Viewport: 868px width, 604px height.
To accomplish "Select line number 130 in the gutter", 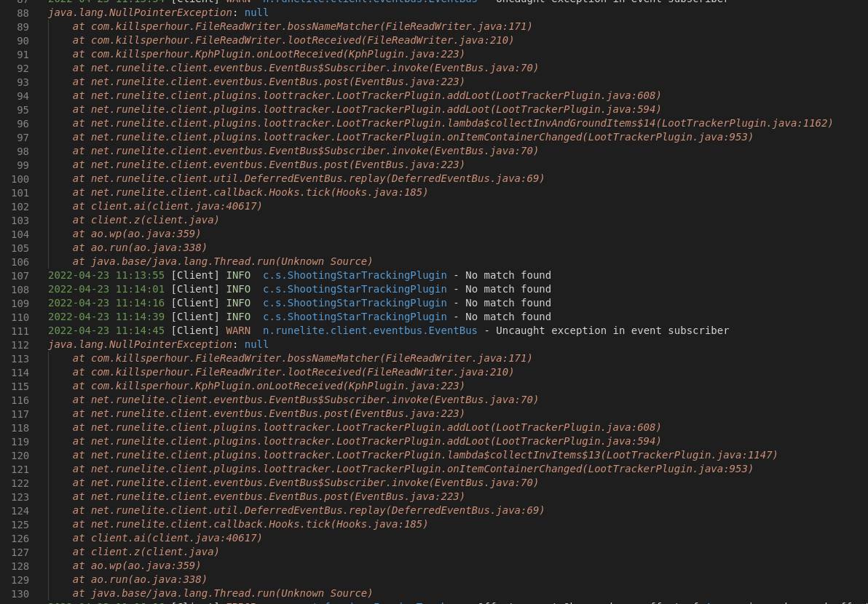I will (20, 593).
